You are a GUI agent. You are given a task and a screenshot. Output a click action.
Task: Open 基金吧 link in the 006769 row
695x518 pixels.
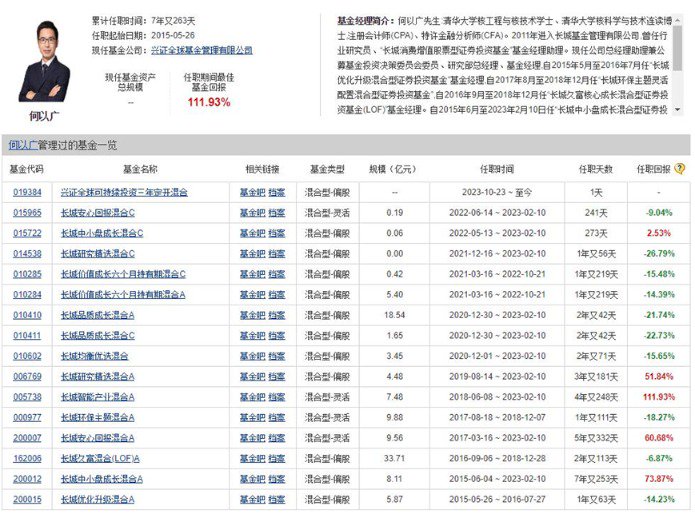252,377
